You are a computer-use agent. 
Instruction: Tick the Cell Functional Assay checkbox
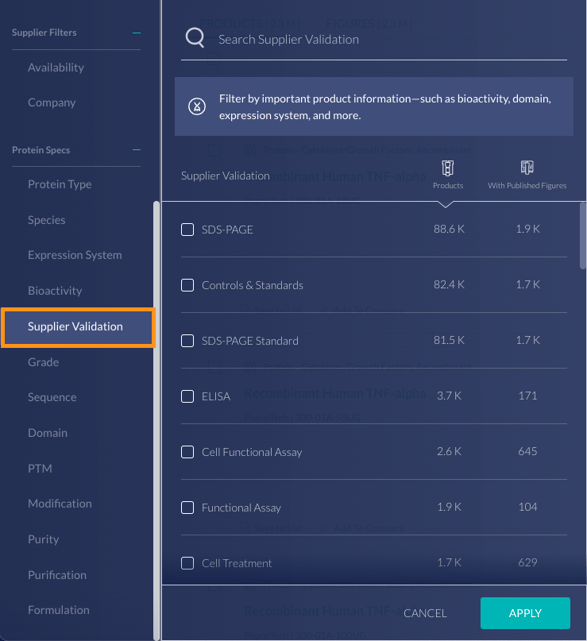[188, 452]
